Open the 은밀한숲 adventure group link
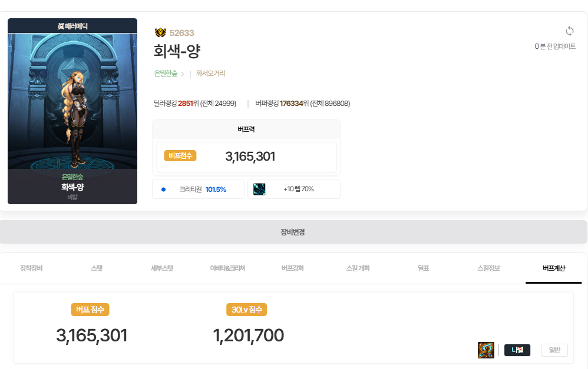The image size is (588, 369). tap(166, 74)
